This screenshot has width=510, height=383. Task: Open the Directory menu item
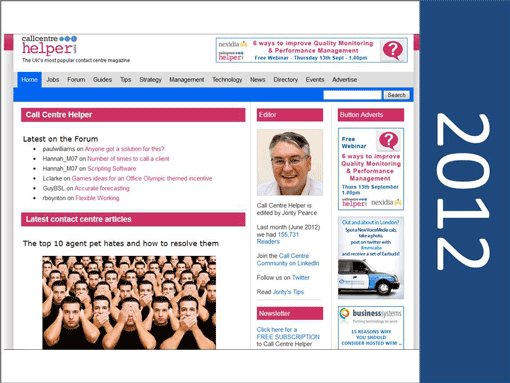click(x=286, y=80)
